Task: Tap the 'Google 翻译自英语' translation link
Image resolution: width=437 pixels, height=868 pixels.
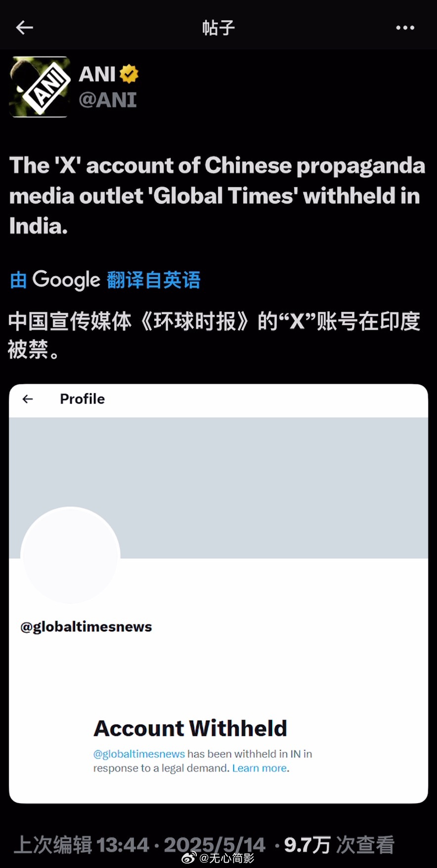Action: tap(105, 280)
